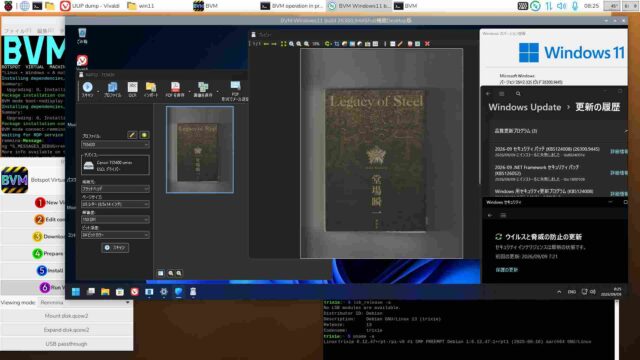Open Windows Start button in VM taskbar
640x360 pixels.
point(76,292)
